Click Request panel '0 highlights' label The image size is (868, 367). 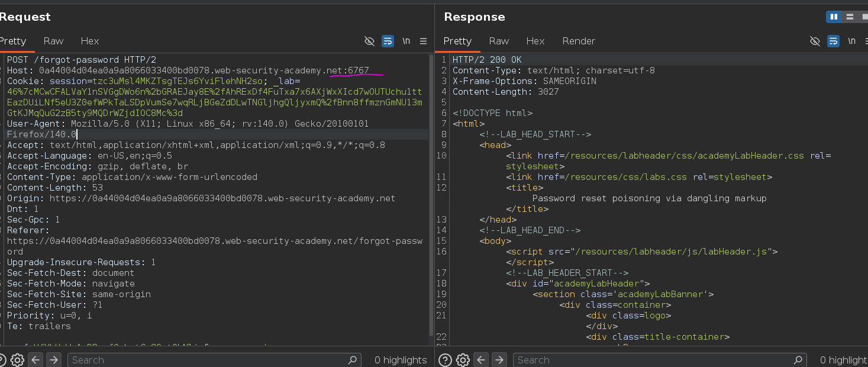click(x=401, y=360)
